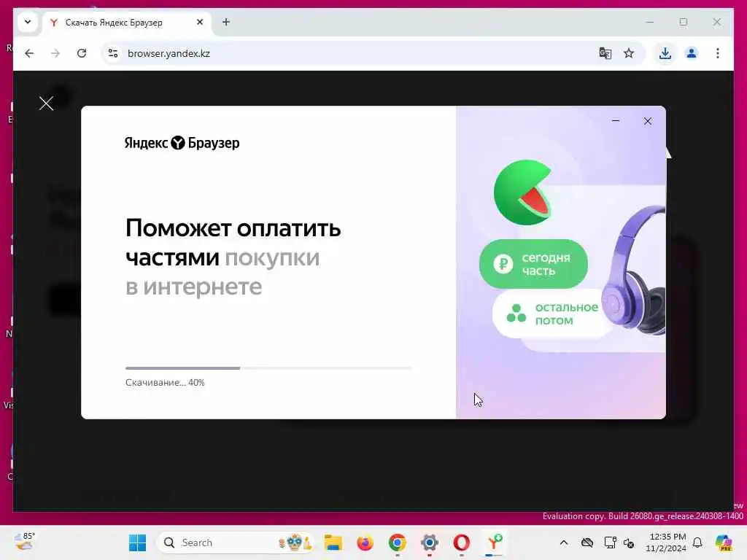Click the Chrome forward arrow
The height and width of the screenshot is (560, 747).
click(x=55, y=53)
